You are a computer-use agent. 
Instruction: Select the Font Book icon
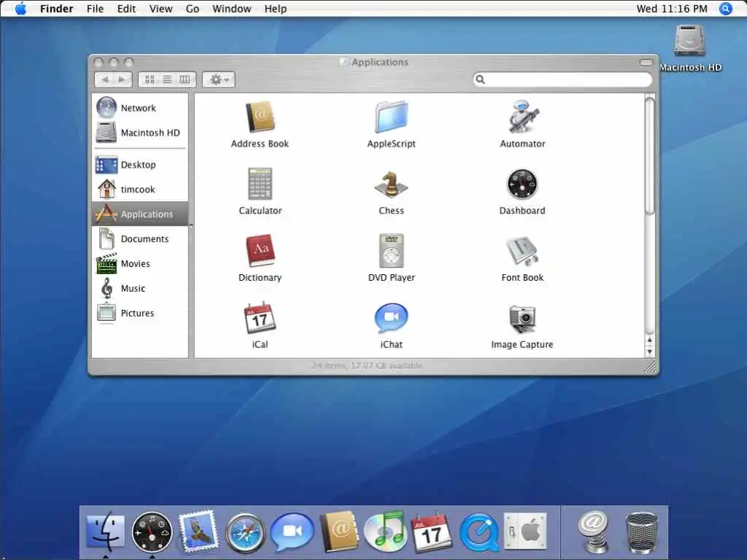coord(522,251)
